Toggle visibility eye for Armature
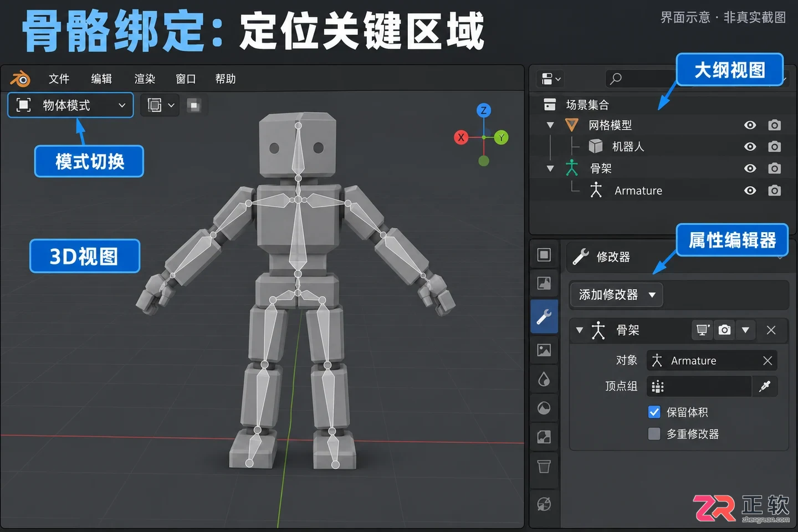 pos(750,191)
